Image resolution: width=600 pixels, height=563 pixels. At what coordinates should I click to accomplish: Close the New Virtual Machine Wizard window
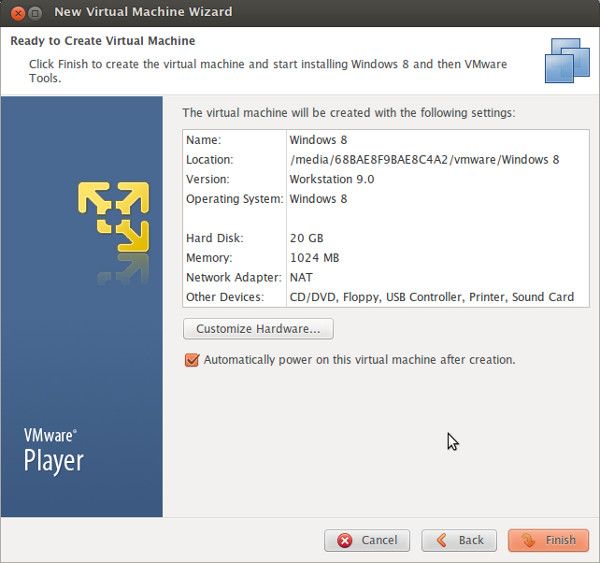coord(16,12)
